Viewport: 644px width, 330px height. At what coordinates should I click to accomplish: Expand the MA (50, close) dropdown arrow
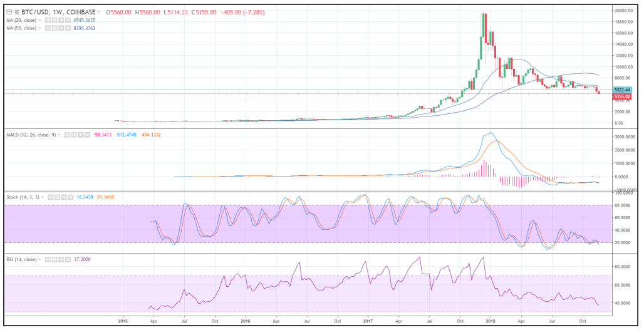coord(39,28)
